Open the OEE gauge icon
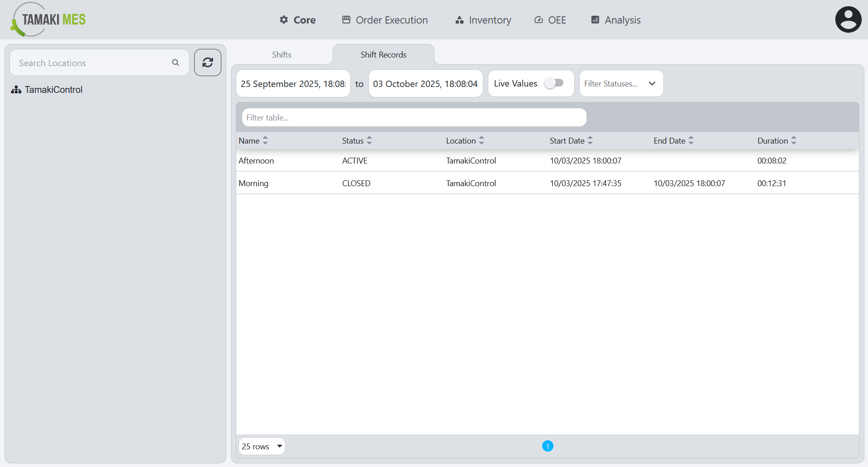The width and height of the screenshot is (868, 467). coord(538,19)
